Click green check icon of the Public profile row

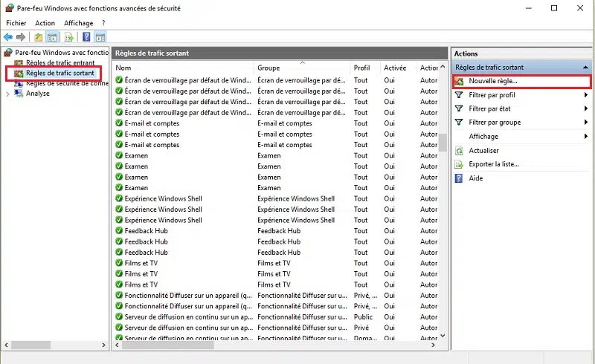(x=119, y=316)
